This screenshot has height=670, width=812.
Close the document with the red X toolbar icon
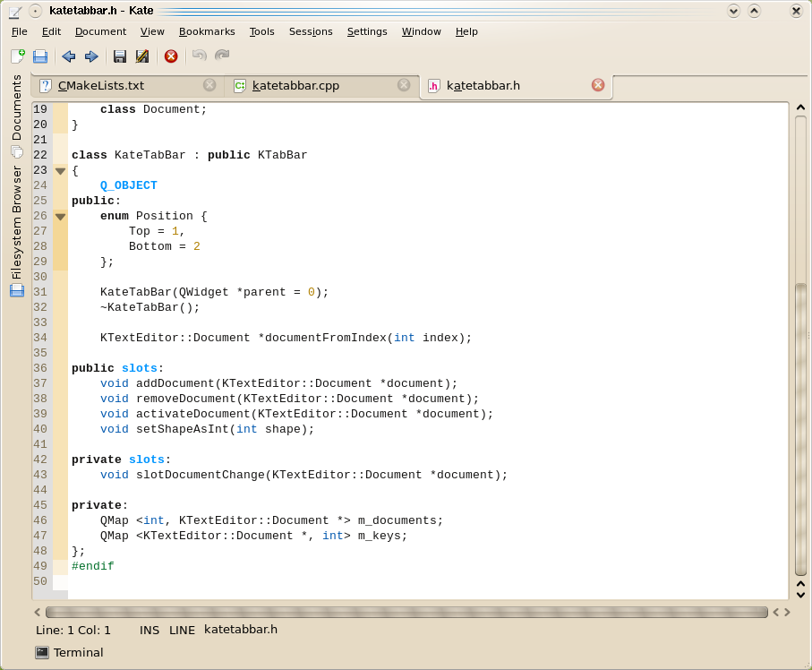[x=171, y=56]
